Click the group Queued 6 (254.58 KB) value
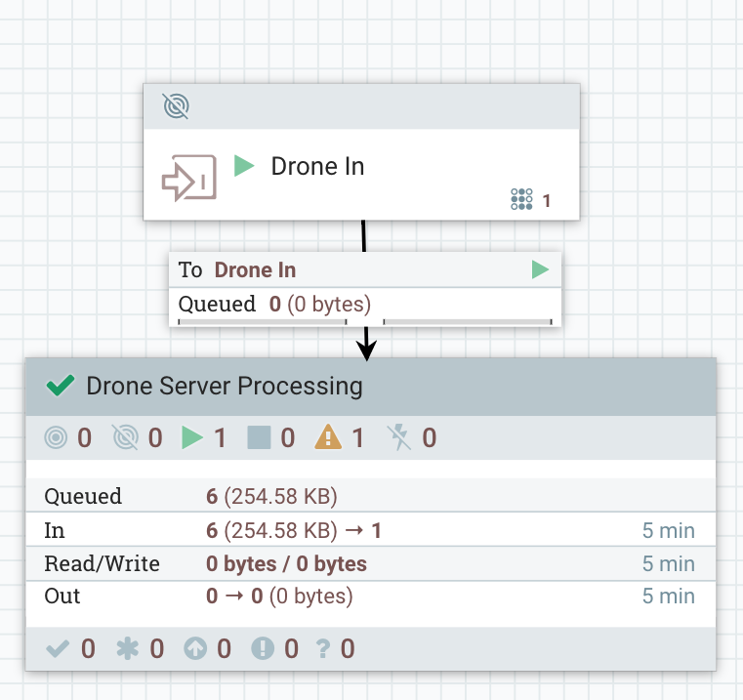Screen dimensions: 743x700 271,496
